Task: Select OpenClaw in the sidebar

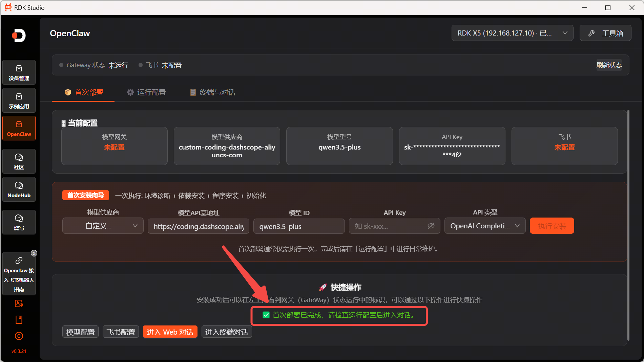Action: [x=19, y=128]
